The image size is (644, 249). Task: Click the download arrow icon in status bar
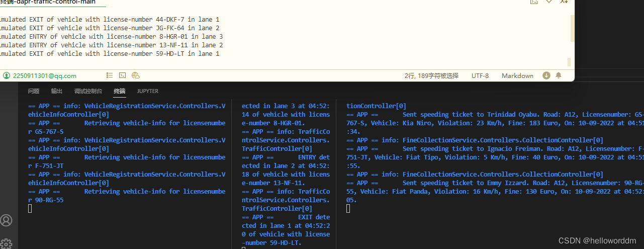coord(546,75)
